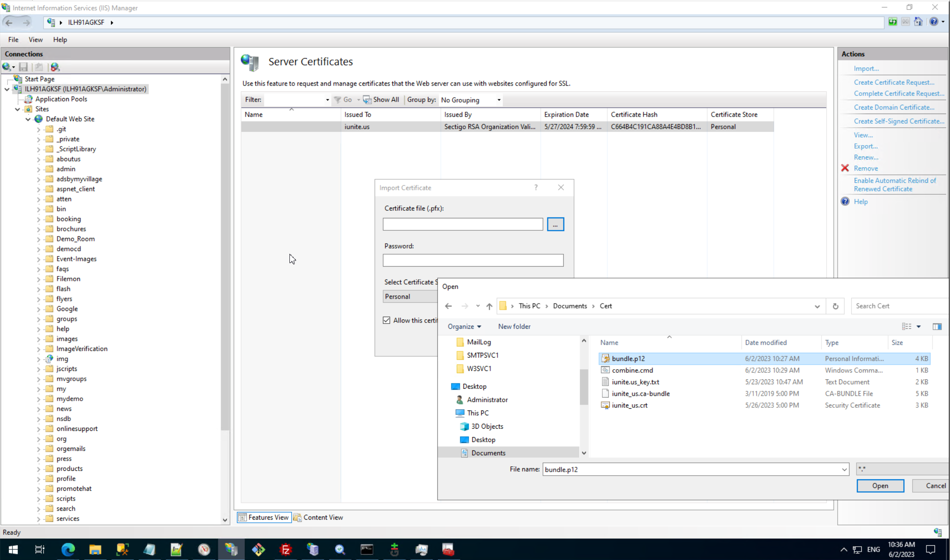Uncheck the Allow this certificate checkbox
950x560 pixels.
(x=387, y=320)
